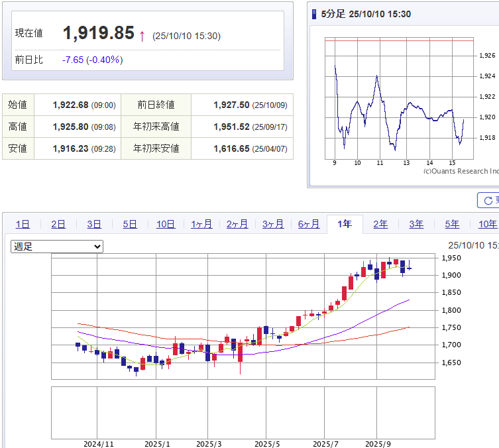This screenshot has height=448, width=499.
Task: View the 3ヶ月 chart tab
Action: [273, 224]
